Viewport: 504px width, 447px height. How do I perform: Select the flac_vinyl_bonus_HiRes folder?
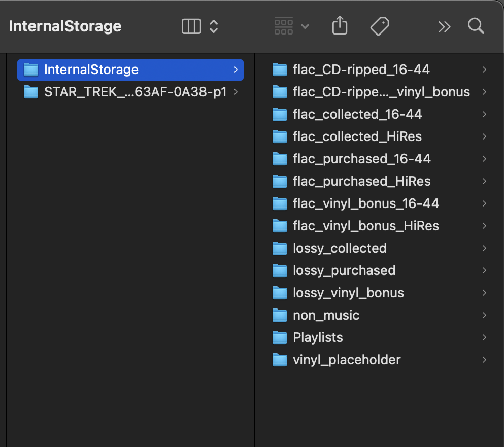[365, 226]
